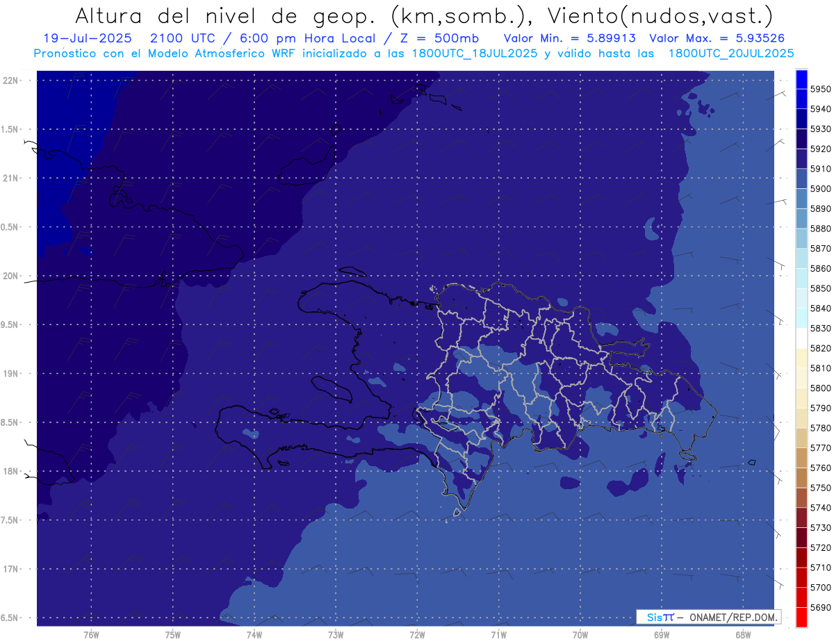Click valid-until time '1800UTC_20JUL2025'
The image size is (834, 644).
(x=731, y=53)
